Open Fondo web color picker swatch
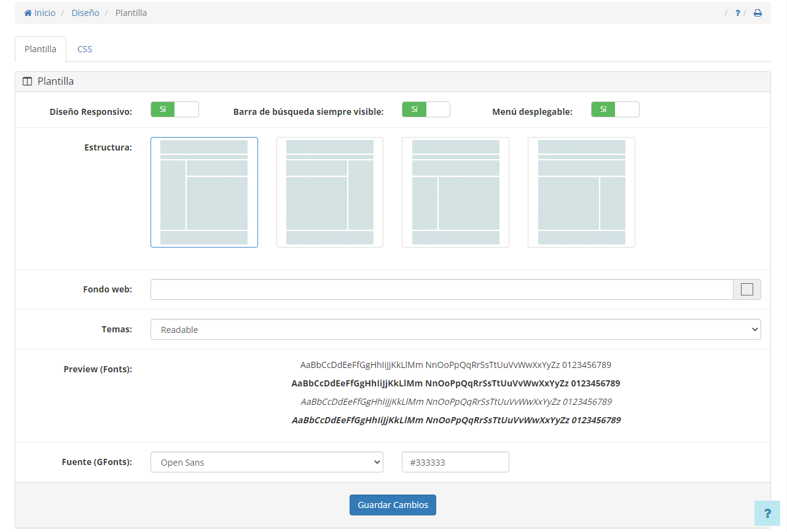This screenshot has width=787, height=532. [746, 289]
